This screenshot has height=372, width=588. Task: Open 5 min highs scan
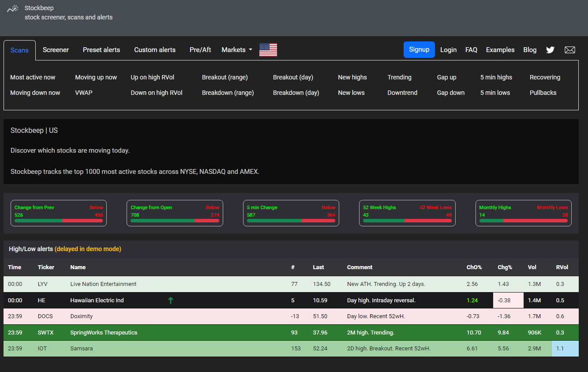[496, 77]
